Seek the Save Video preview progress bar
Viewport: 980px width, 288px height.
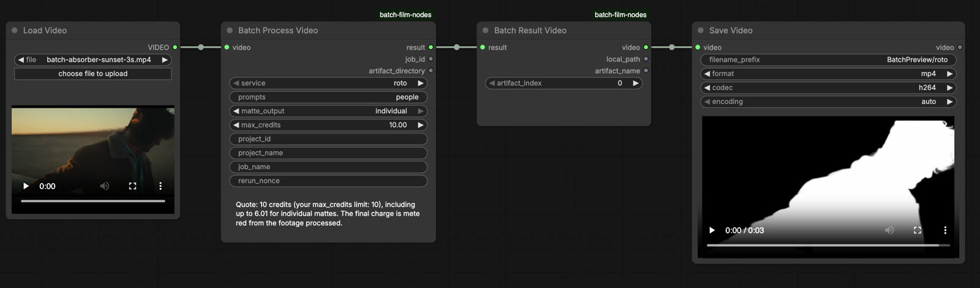828,245
